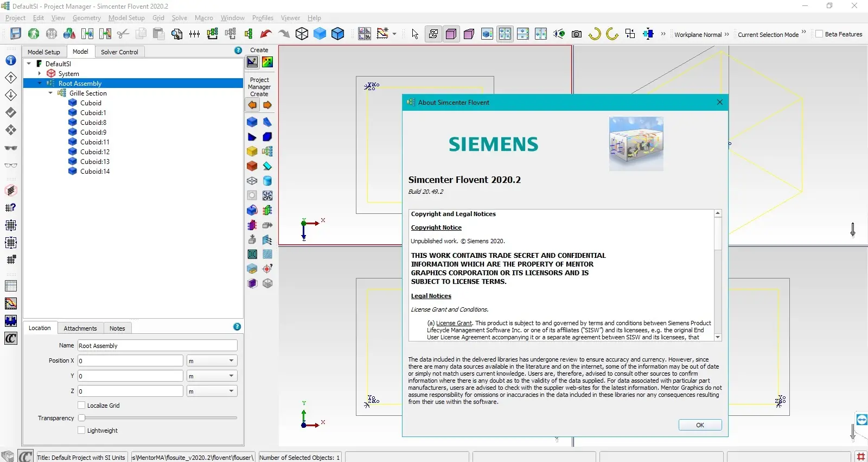868x462 pixels.
Task: Click the Legal Notices heading link
Action: pos(431,296)
